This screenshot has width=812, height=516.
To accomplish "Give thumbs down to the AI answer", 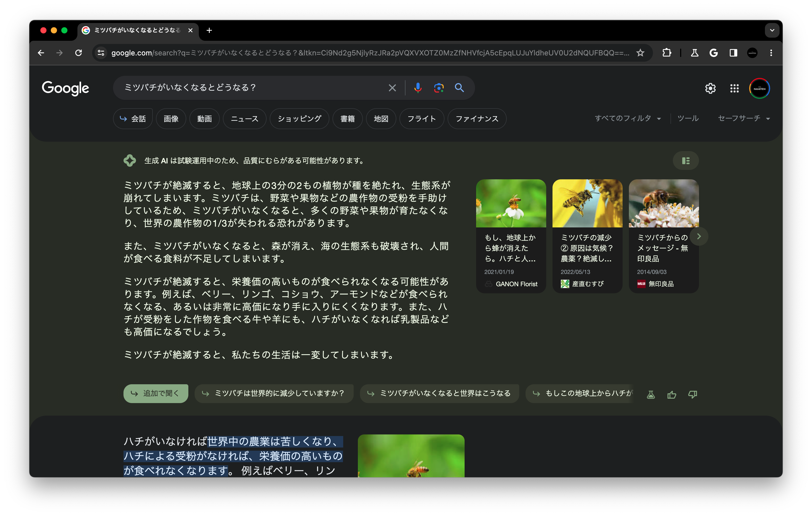I will pyautogui.click(x=693, y=394).
